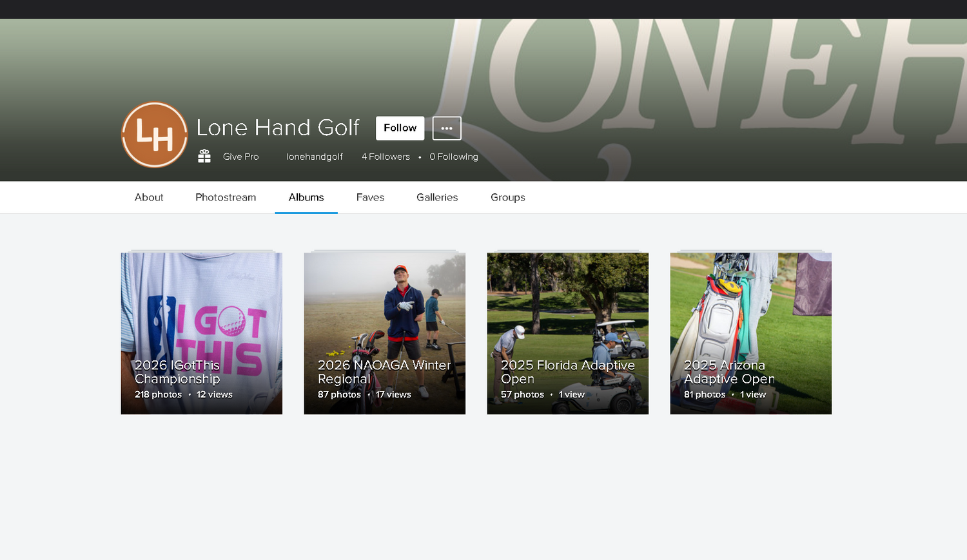This screenshot has width=967, height=560.
Task: Open the three-dots more options menu
Action: 447,128
